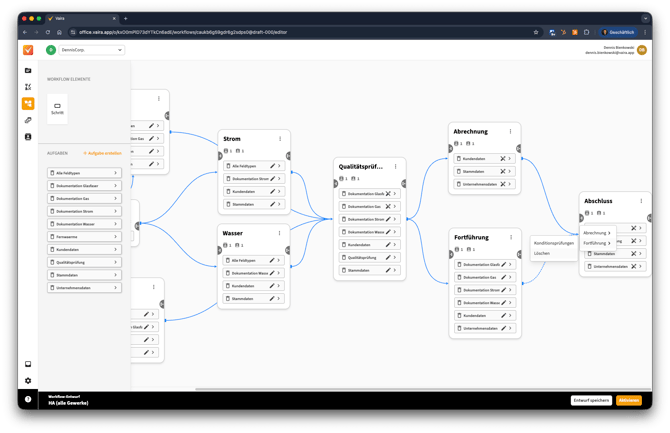Open the three-dot menu of Wasser step
Screen dimensions: 670x433
tap(280, 233)
